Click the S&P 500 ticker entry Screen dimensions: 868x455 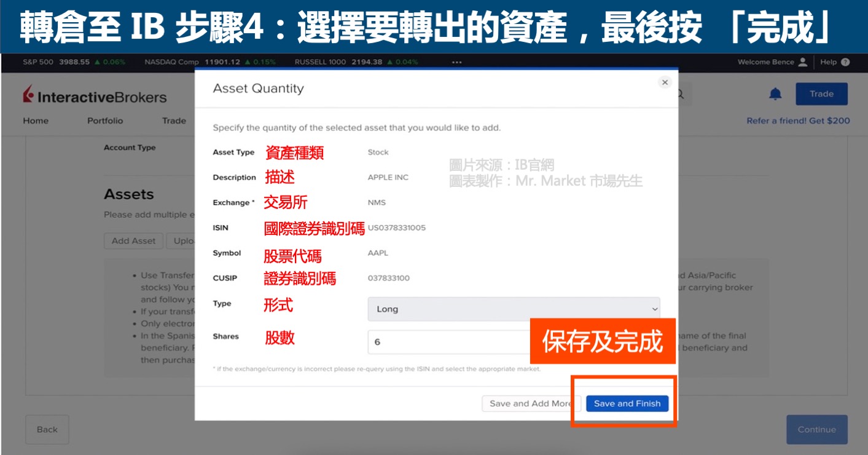click(x=74, y=62)
